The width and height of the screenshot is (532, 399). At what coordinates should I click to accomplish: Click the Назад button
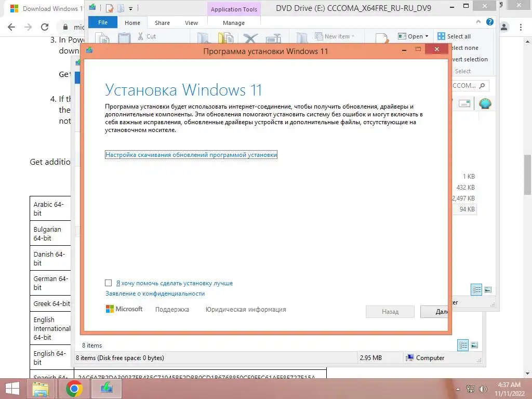coord(390,312)
